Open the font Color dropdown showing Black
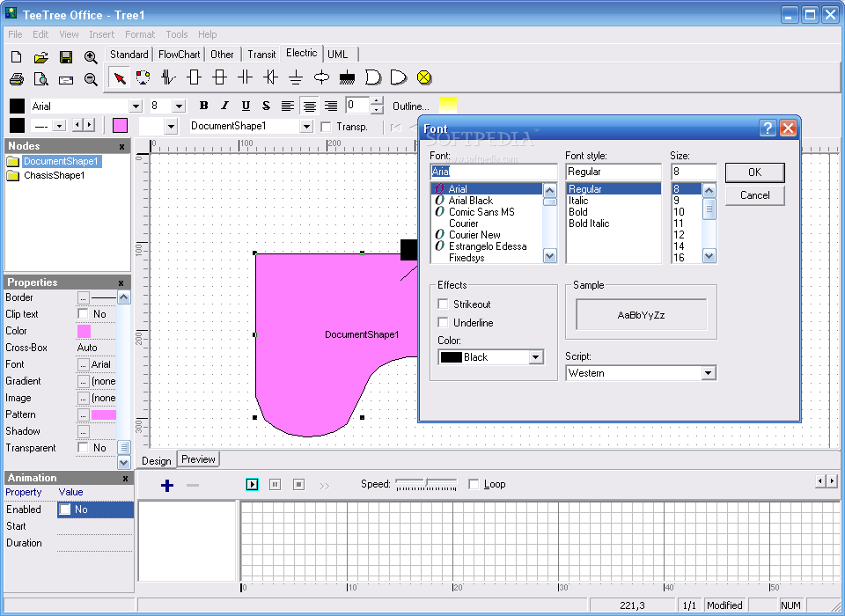This screenshot has height=616, width=845. click(536, 357)
